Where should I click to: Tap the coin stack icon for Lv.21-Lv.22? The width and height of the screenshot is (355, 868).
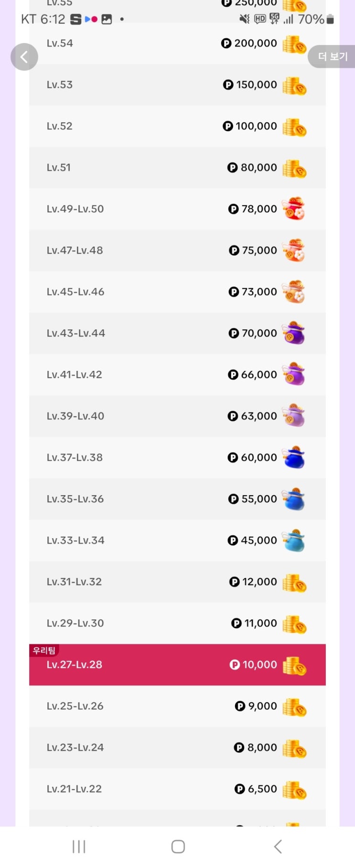pyautogui.click(x=294, y=790)
